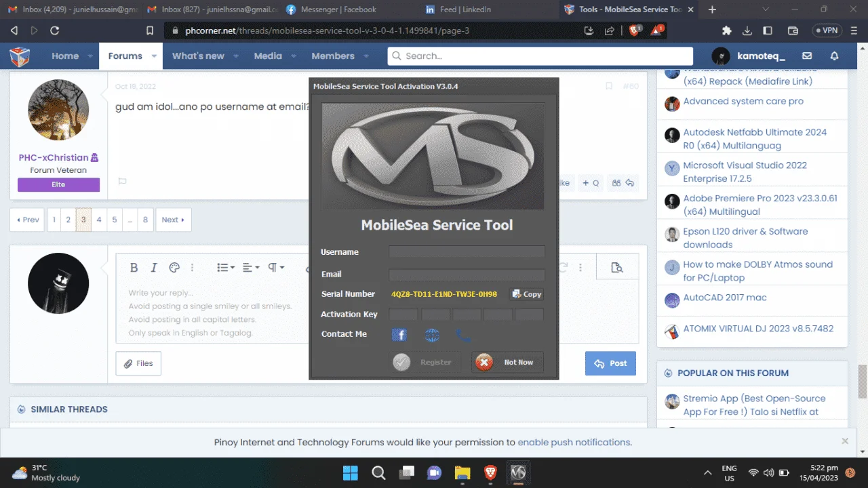Click the first Activation Key box
The image size is (868, 488).
click(403, 314)
